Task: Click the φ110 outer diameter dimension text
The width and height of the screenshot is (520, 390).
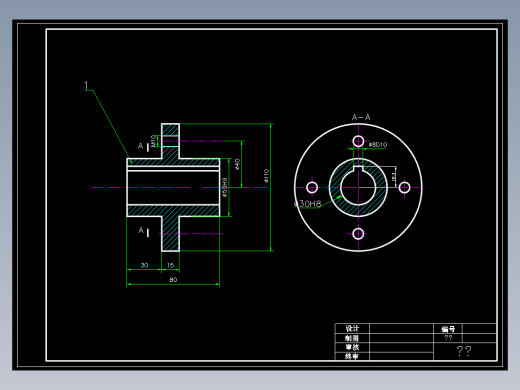Action: tap(266, 176)
